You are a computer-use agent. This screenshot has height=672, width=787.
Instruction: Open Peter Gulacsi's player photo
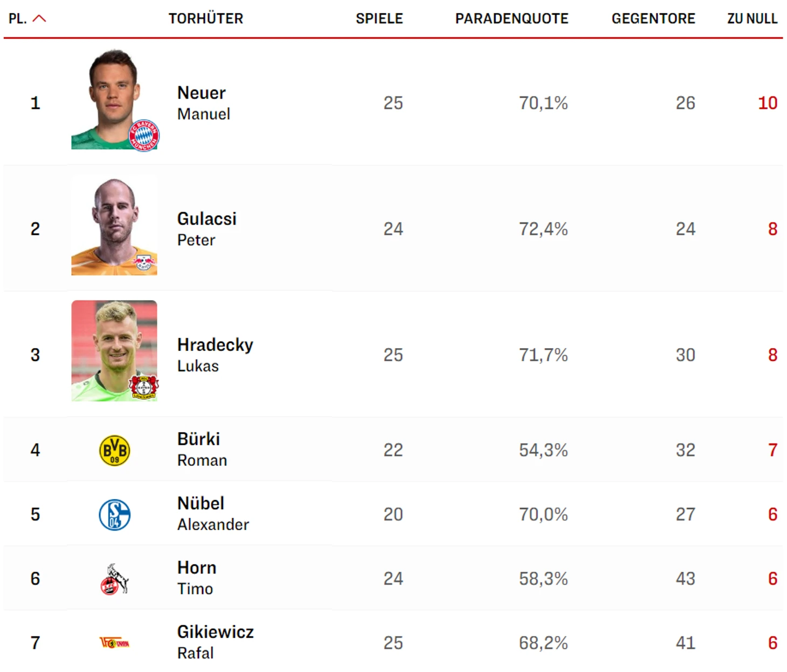point(114,226)
